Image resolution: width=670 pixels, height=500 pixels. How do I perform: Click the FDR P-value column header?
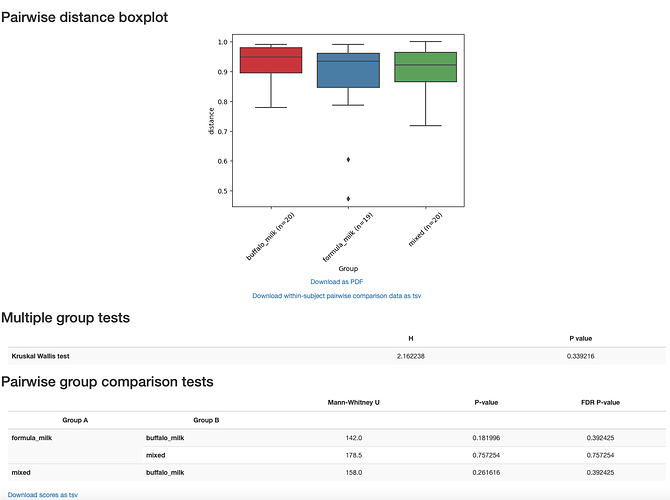click(600, 402)
